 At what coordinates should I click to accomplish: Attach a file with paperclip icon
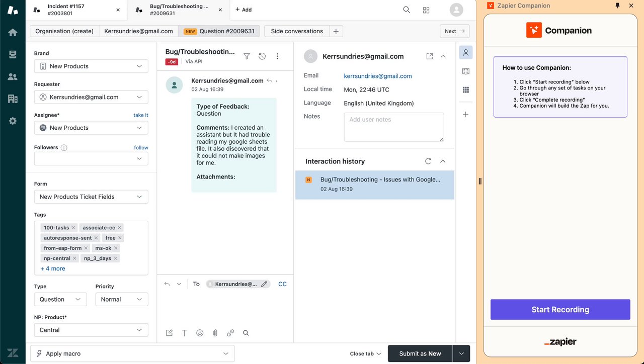215,333
